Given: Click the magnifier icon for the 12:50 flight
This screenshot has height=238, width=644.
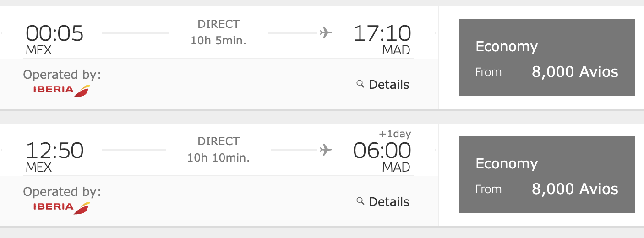Looking at the screenshot, I should click(360, 201).
